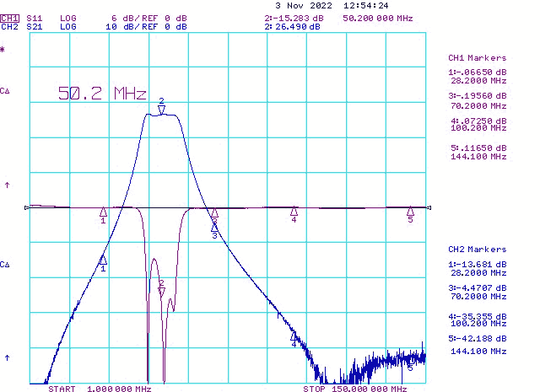Click '28.2000 MHz' under CH2 Markers

(x=478, y=273)
